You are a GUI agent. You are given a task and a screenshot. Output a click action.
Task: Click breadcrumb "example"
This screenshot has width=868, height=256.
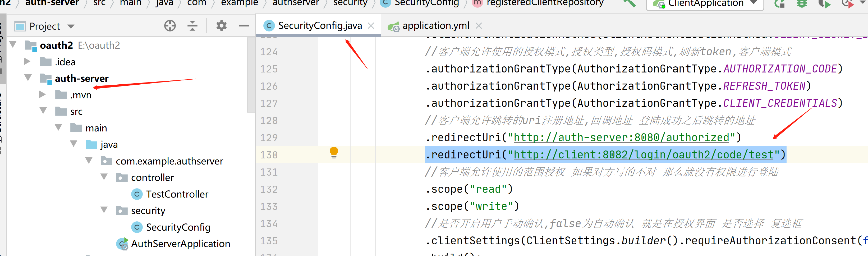[x=239, y=3]
